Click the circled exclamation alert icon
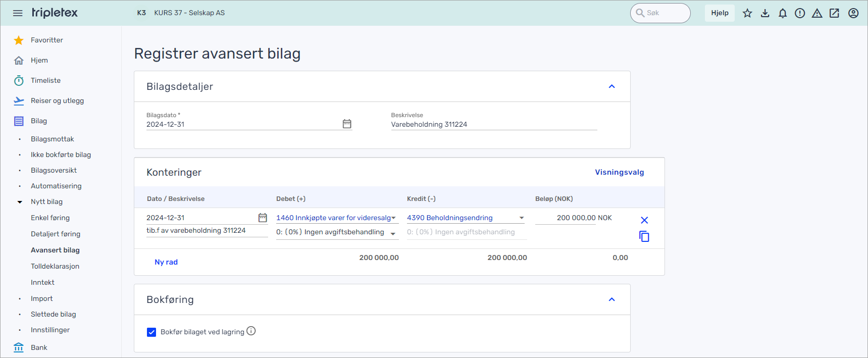Screen dimensions: 868x358 (800, 13)
